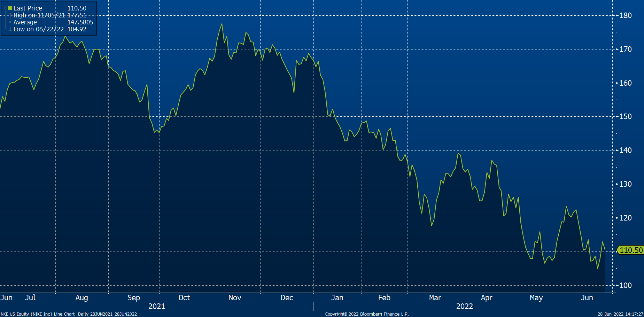Click the 'Jan' x-axis label
The image size is (644, 317).
(x=337, y=297)
